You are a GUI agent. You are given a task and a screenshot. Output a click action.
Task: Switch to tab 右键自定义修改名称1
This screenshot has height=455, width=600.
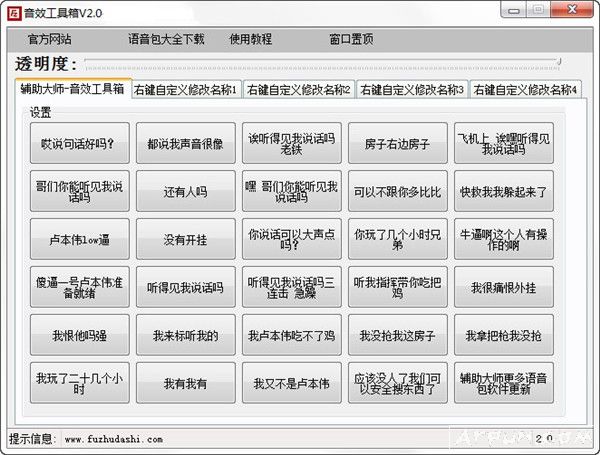186,90
